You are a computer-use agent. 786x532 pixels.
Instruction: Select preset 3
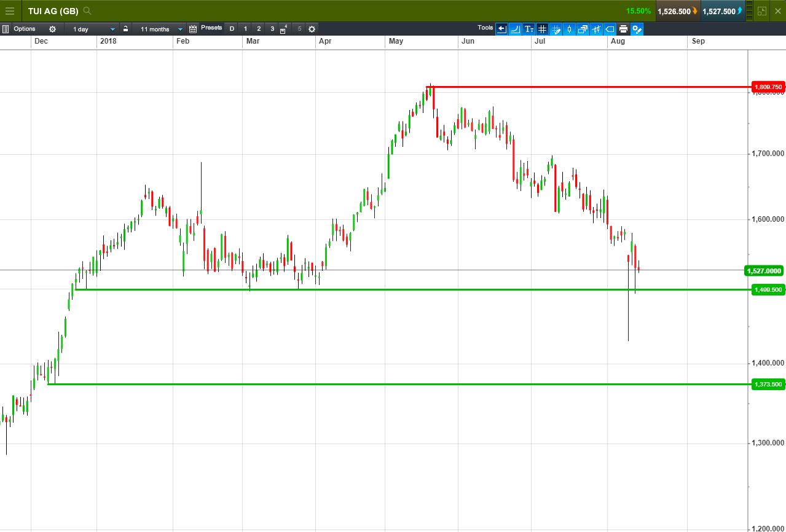[272, 29]
